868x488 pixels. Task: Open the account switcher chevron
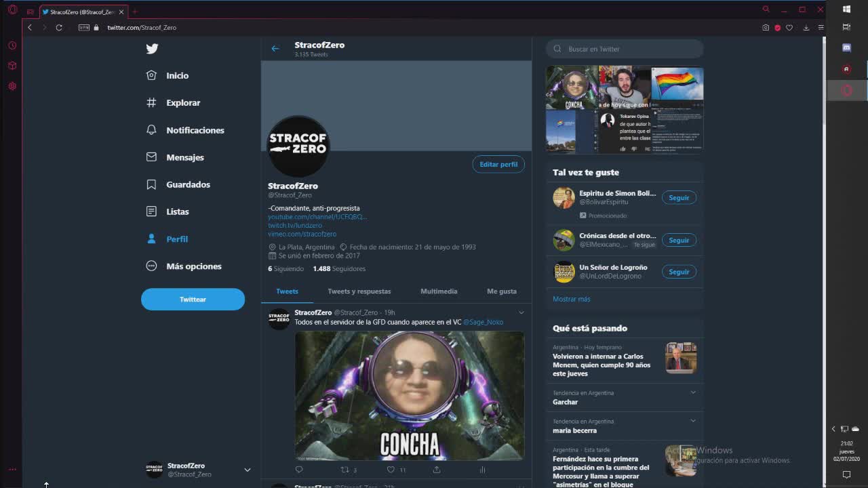click(247, 470)
